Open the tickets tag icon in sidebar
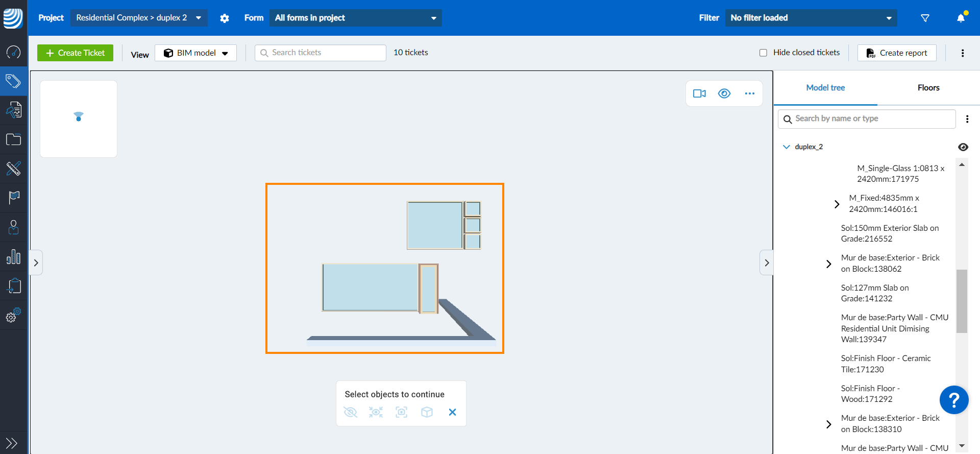 click(13, 81)
